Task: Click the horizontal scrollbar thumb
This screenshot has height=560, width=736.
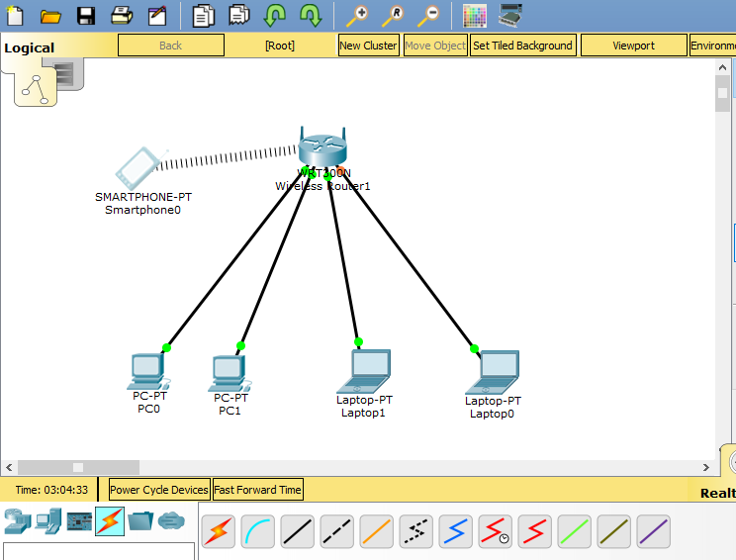Action: pos(78,467)
